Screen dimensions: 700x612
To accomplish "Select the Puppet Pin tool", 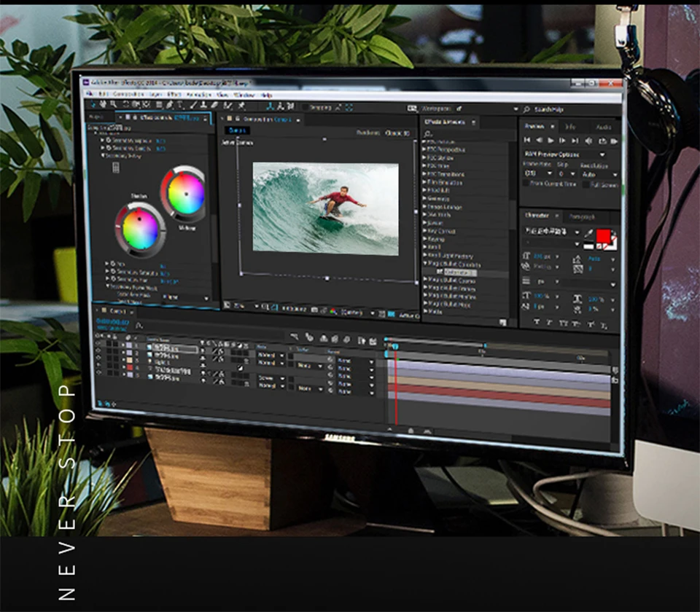I will (x=241, y=106).
